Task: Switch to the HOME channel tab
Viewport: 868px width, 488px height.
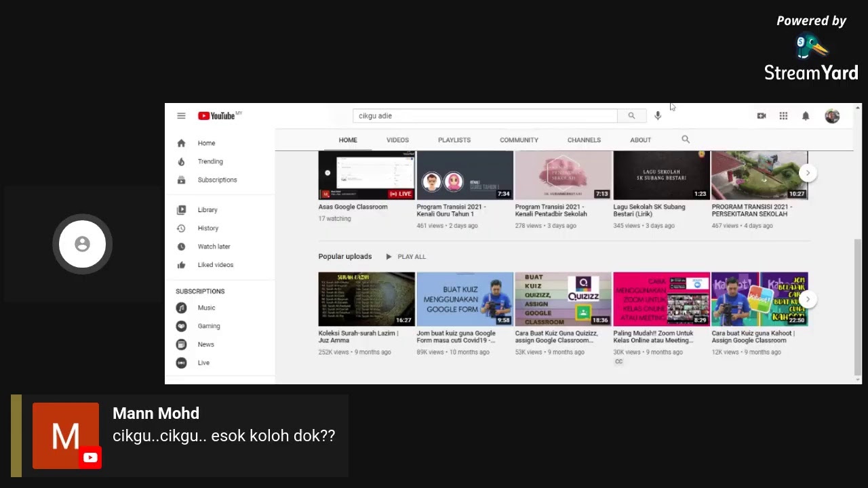Action: tap(348, 140)
